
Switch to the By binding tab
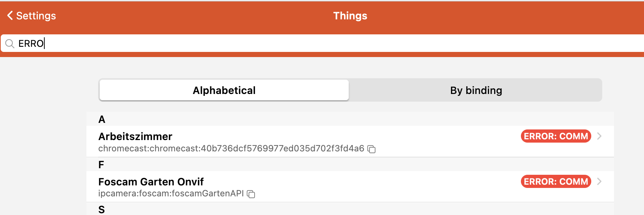click(476, 90)
